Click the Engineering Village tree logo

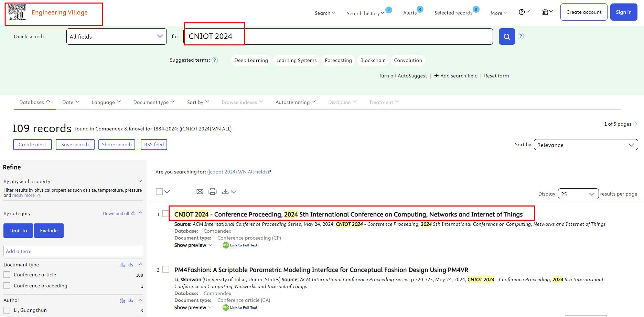17,12
